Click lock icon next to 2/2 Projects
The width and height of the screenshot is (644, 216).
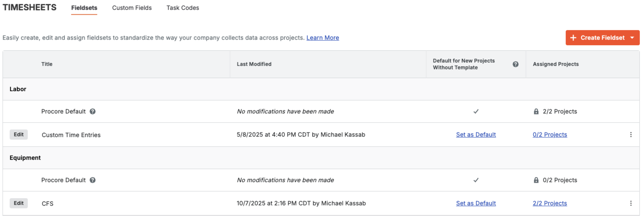pos(536,111)
